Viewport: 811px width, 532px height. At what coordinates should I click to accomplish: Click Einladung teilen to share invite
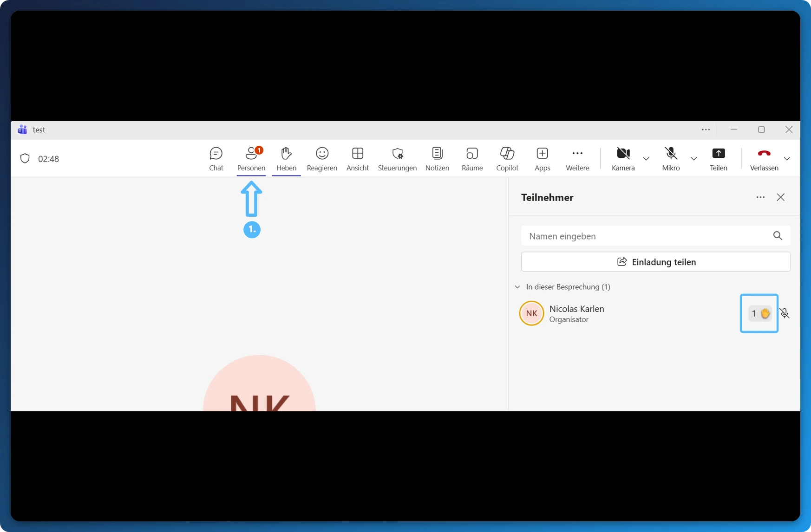pos(656,261)
